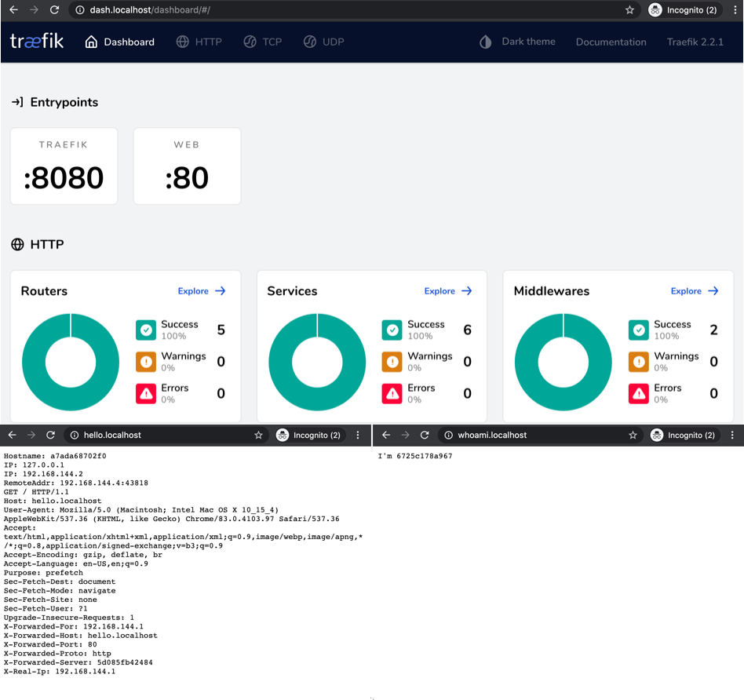Click the TCP icon in navbar
Image resolution: width=744 pixels, height=700 pixels.
[x=250, y=42]
